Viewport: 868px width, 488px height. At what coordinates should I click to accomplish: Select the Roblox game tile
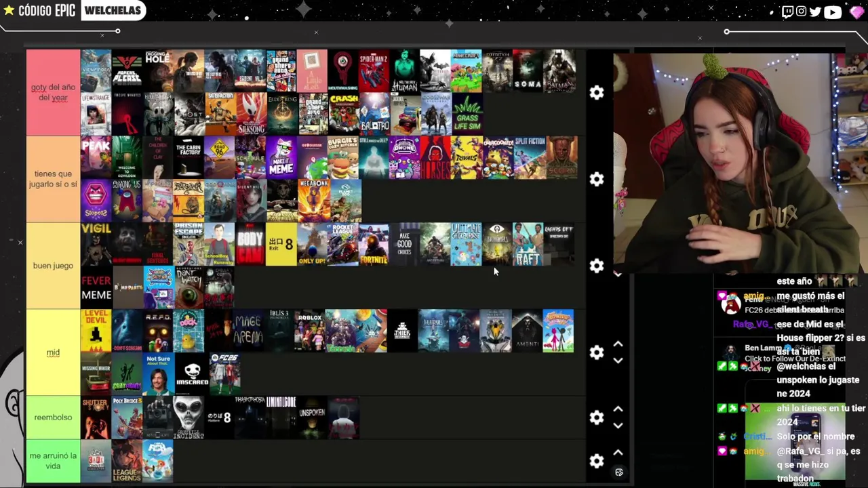pos(310,331)
